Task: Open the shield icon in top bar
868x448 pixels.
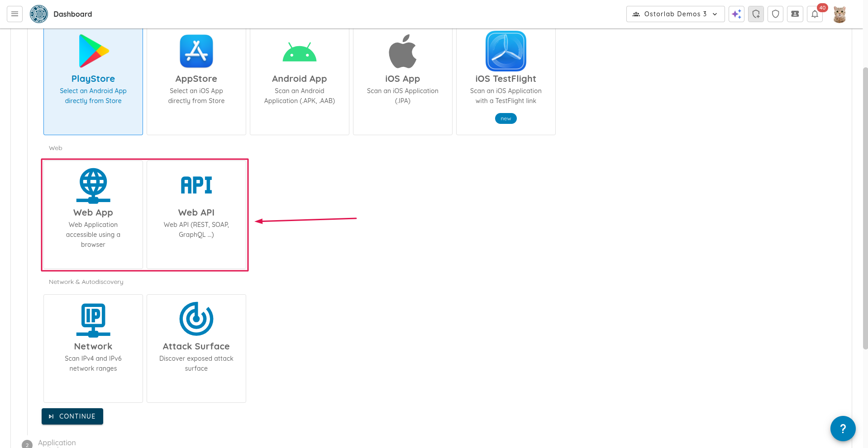Action: point(775,14)
